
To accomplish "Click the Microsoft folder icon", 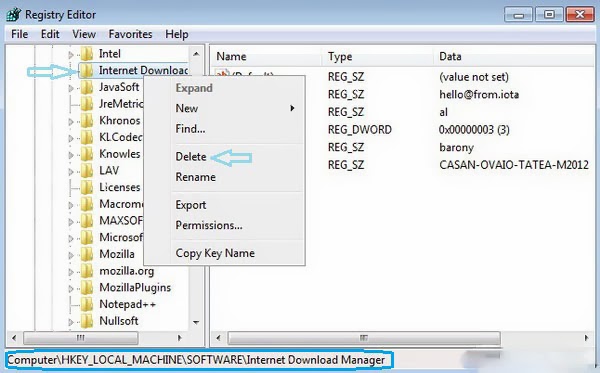I will [87, 237].
